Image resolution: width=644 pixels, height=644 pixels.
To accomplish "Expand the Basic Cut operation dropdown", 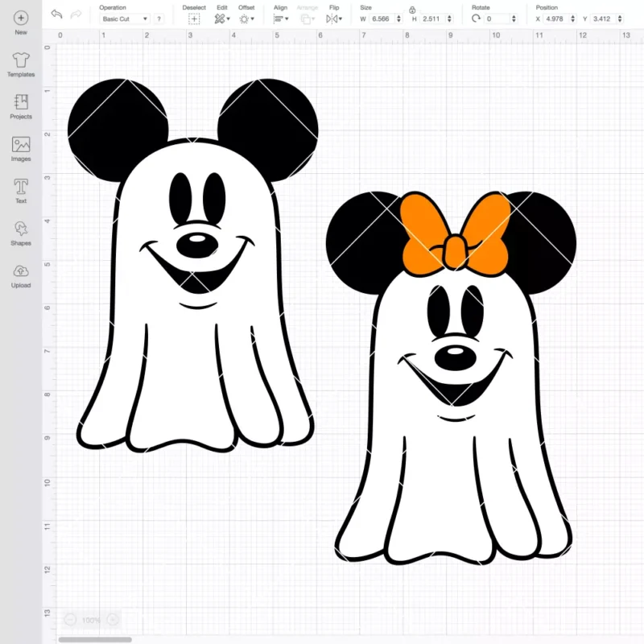I will (125, 19).
